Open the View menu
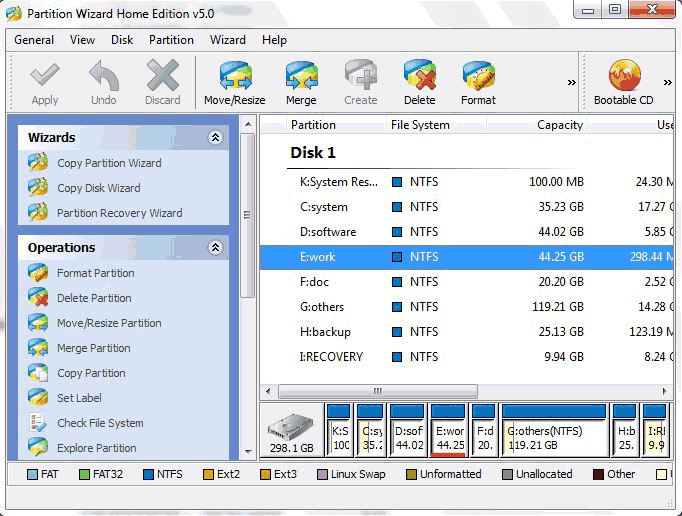The image size is (682, 516). [x=82, y=40]
